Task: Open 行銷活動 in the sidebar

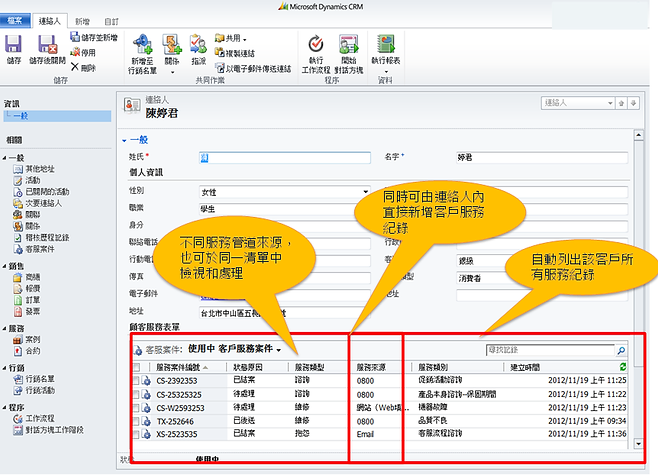Action: 34,390
